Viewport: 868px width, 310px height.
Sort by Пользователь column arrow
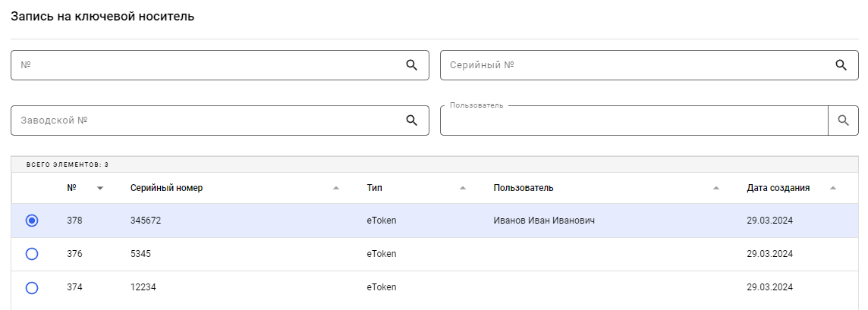click(716, 188)
